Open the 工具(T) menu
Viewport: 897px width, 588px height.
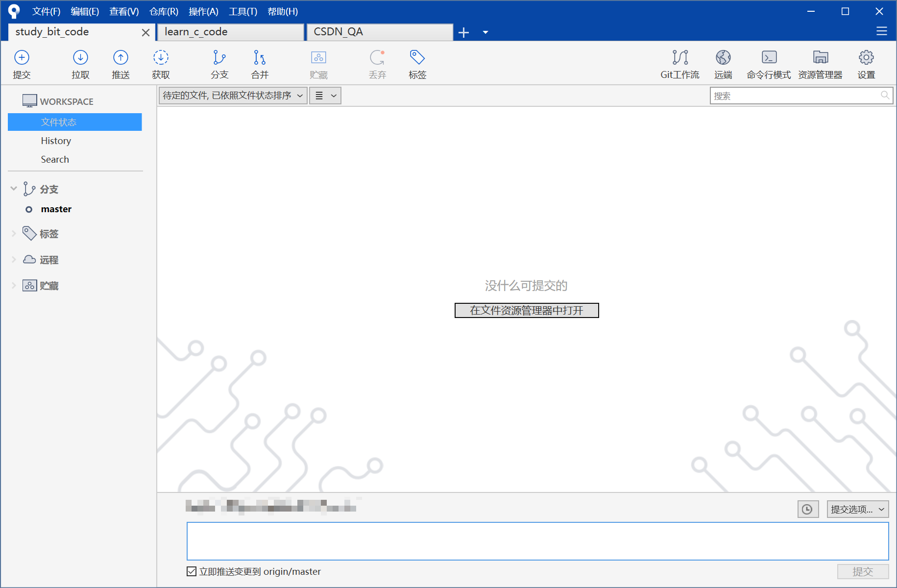pyautogui.click(x=243, y=11)
